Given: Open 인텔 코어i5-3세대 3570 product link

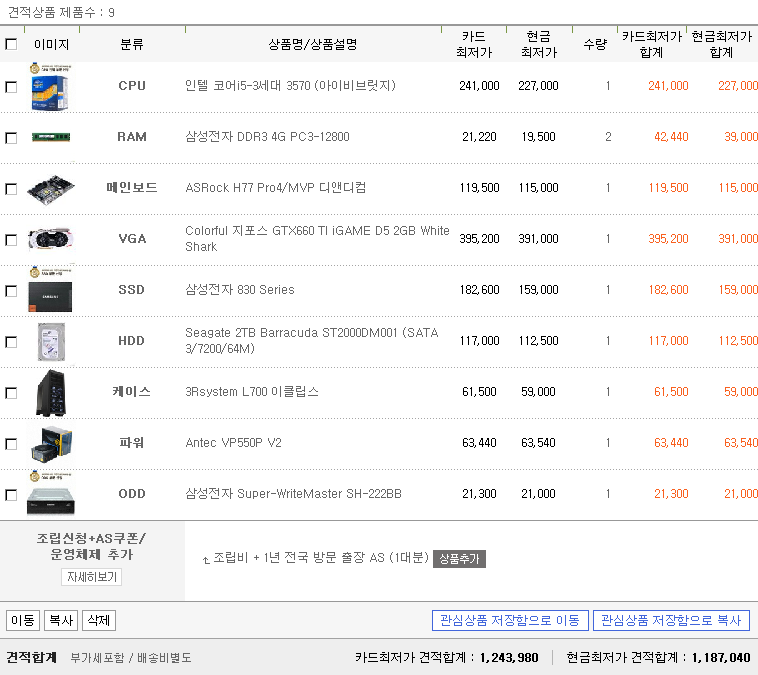Looking at the screenshot, I should coord(290,86).
